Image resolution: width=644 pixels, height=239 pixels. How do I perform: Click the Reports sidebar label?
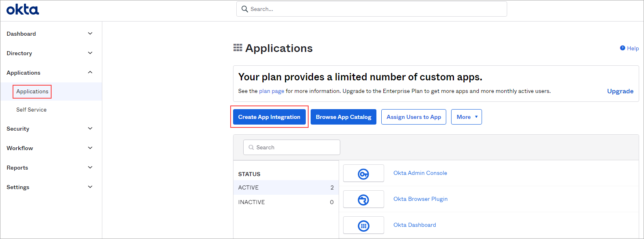pyautogui.click(x=17, y=168)
